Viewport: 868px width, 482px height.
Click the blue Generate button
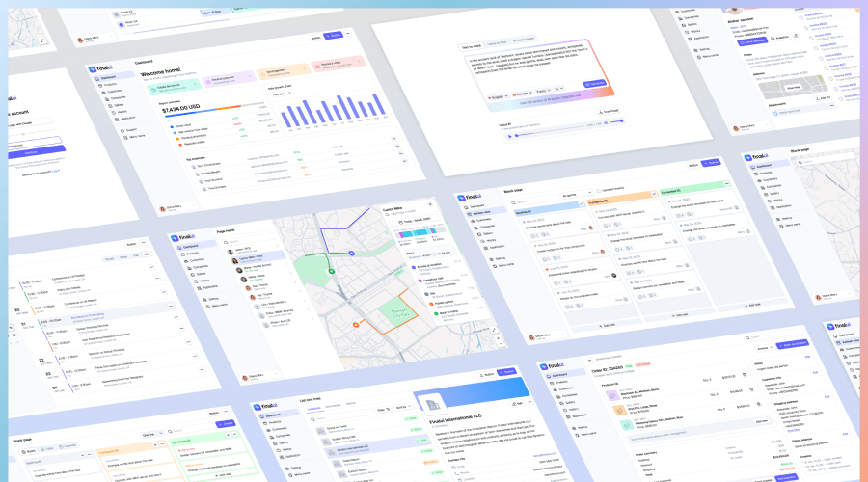(594, 84)
